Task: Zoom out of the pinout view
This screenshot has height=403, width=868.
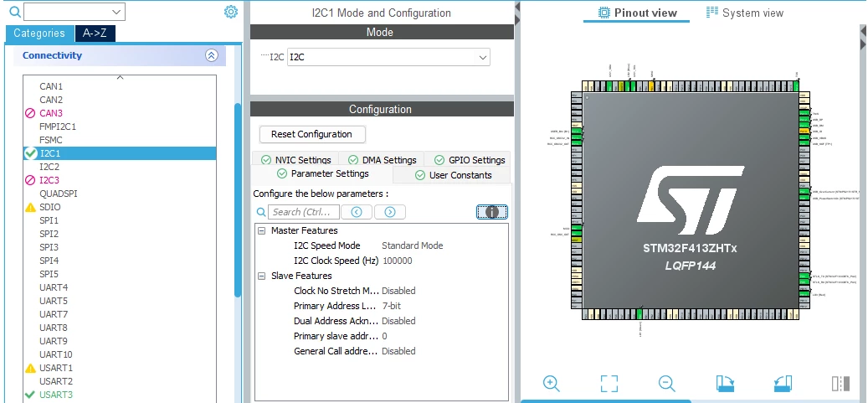Action: pos(666,383)
